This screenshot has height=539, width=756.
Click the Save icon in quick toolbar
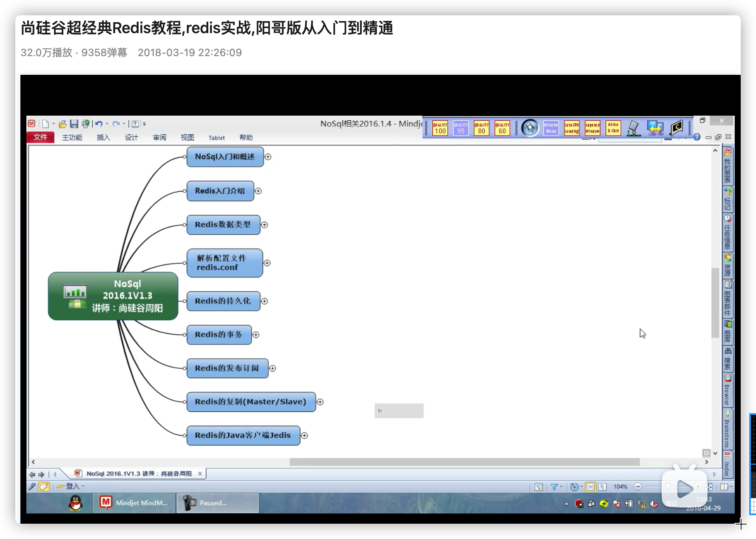coord(74,124)
